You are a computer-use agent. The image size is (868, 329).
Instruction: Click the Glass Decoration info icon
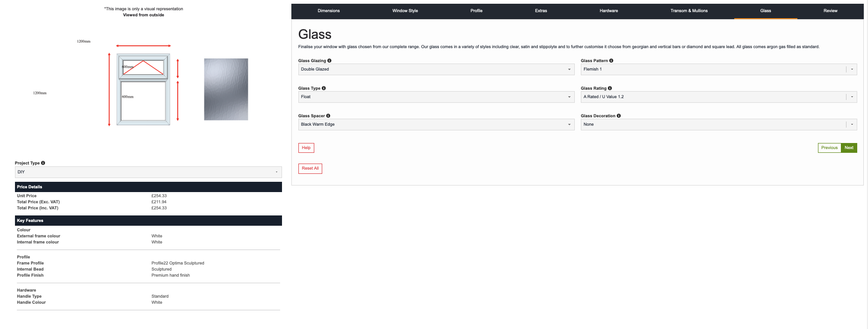(x=619, y=116)
